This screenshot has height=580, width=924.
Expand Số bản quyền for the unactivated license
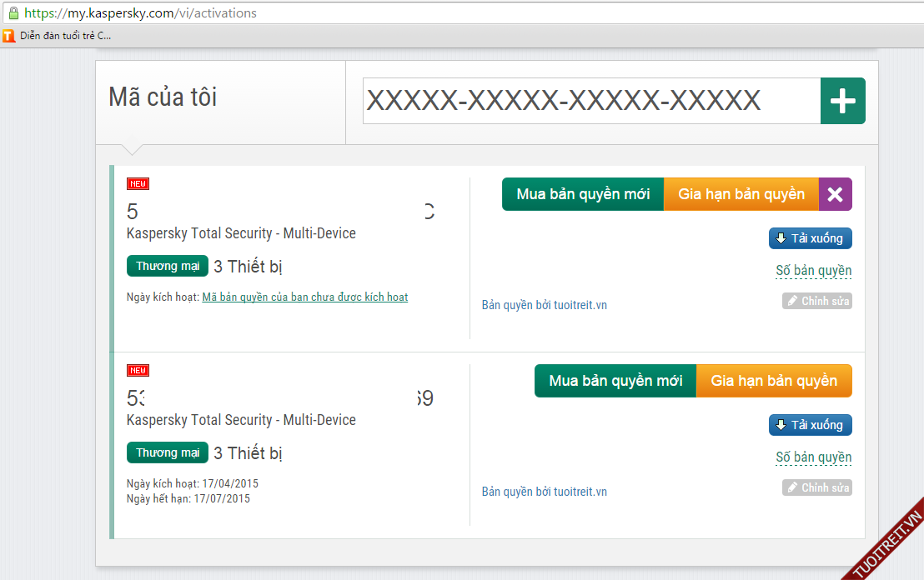click(x=813, y=271)
